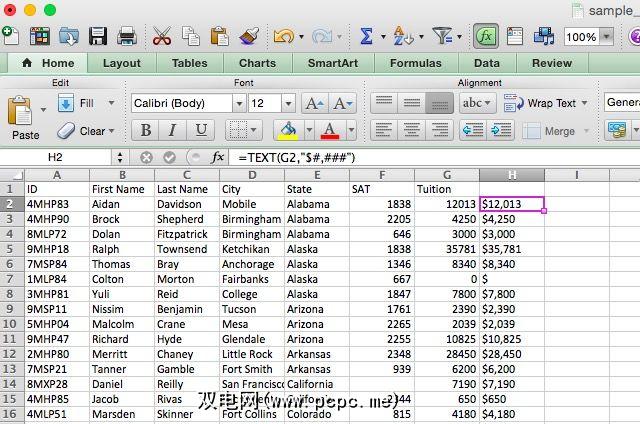
Task: Click the Filter funnel icon
Action: point(442,36)
